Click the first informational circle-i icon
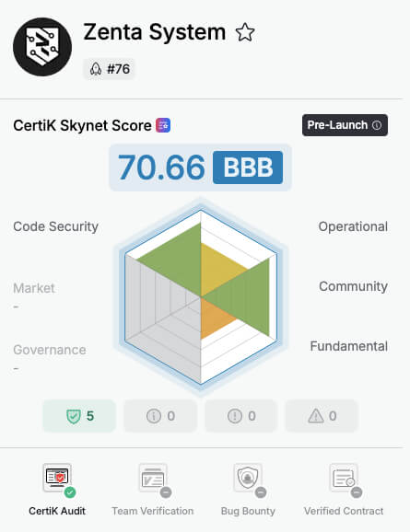The image size is (410, 532). tap(154, 416)
